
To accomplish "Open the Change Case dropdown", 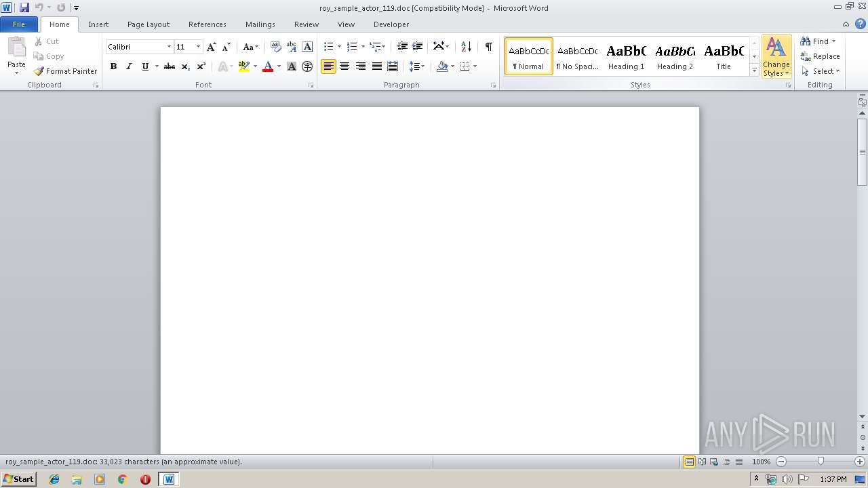I will pos(250,47).
